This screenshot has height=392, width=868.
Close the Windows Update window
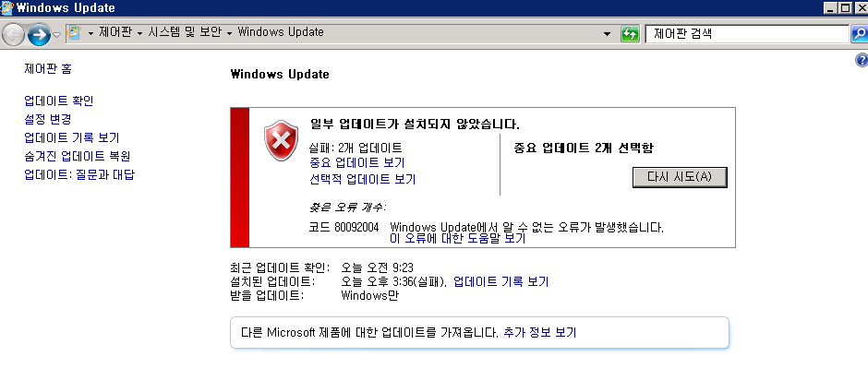tap(861, 7)
